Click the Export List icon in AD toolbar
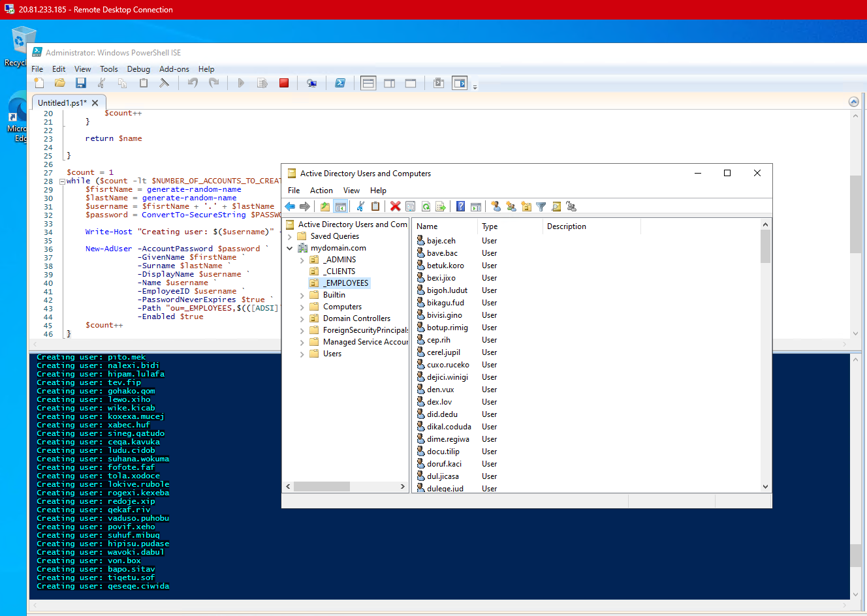The width and height of the screenshot is (867, 616). [x=441, y=206]
